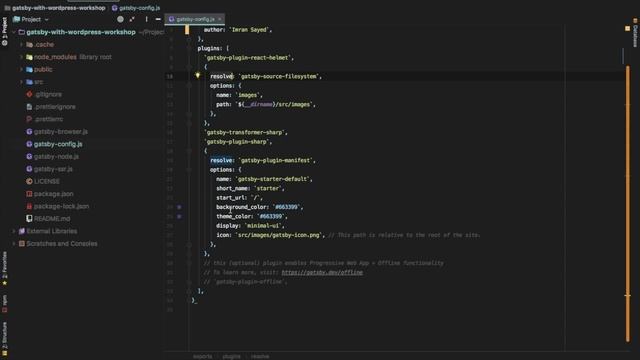Open the Database tool window side tab
640x360 pixels.
tap(635, 33)
